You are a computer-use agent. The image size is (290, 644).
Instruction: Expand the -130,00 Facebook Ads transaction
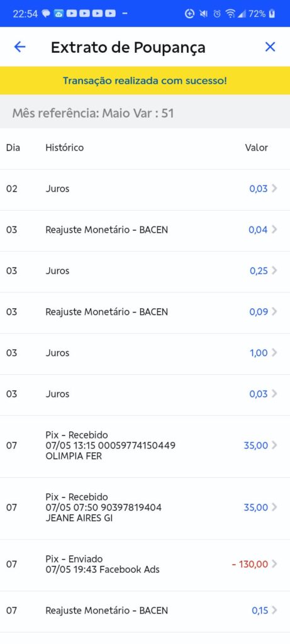(x=145, y=564)
